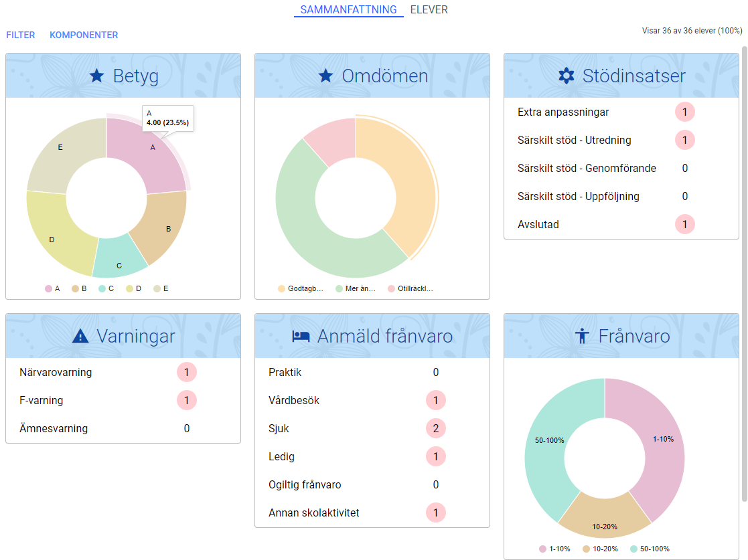Click the Närvarovarning count badge
Image resolution: width=748 pixels, height=560 pixels.
coord(187,372)
